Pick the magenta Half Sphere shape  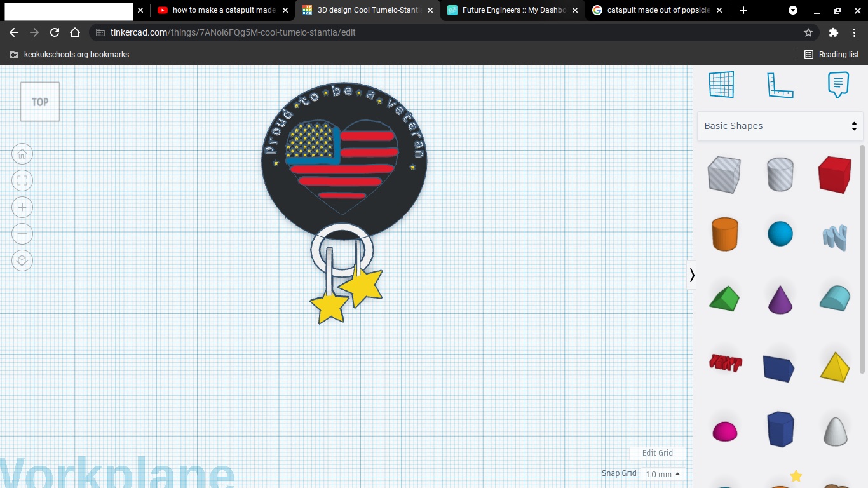pyautogui.click(x=724, y=431)
